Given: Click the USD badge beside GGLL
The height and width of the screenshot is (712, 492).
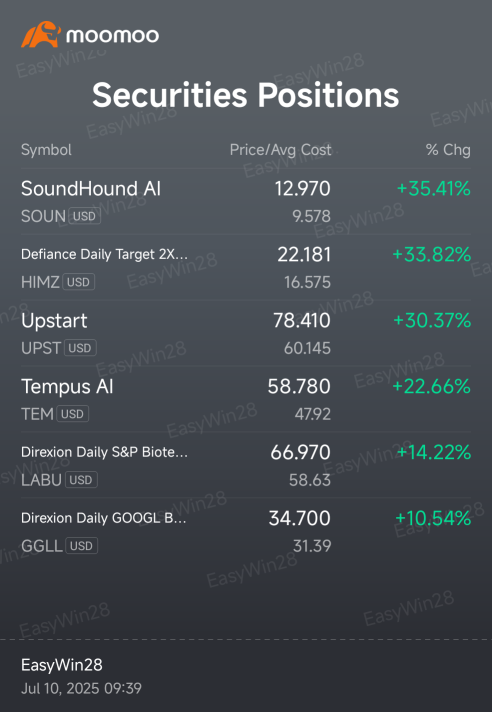Looking at the screenshot, I should (x=82, y=546).
